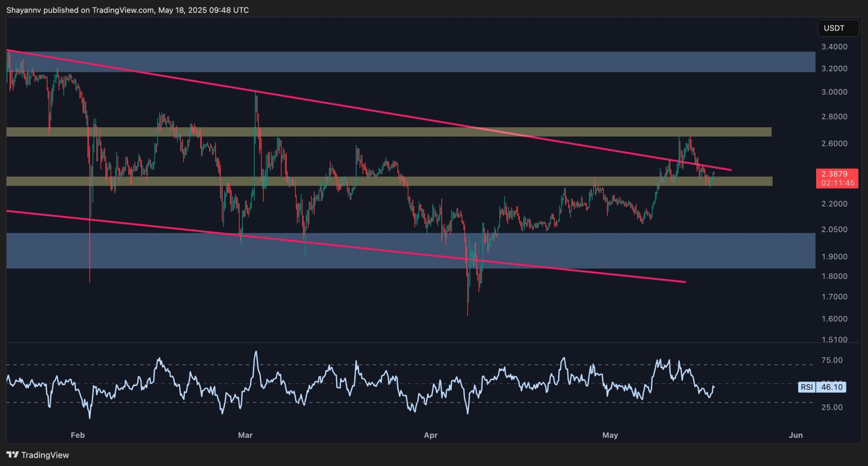Select the RSI indicator label tag
868x466 pixels.
[x=807, y=387]
